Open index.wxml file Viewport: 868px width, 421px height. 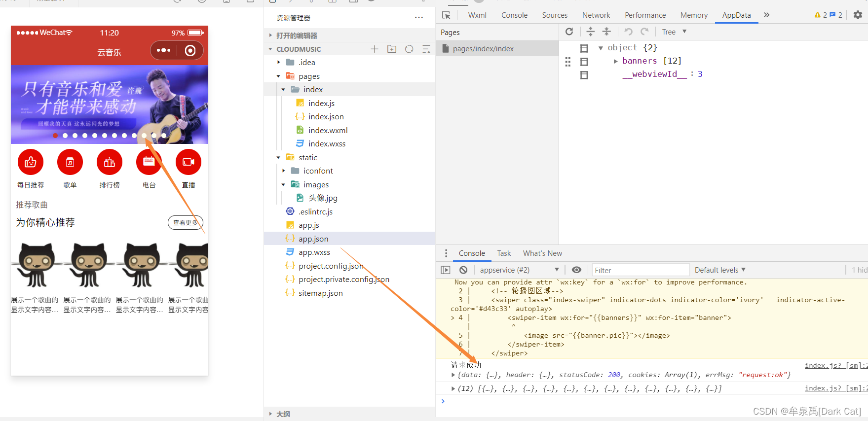[x=328, y=130]
